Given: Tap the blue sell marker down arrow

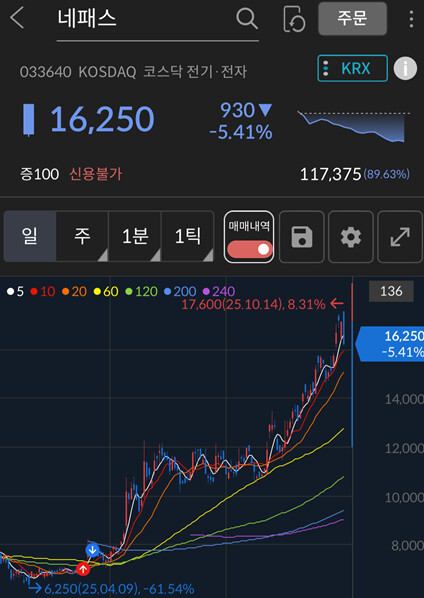Looking at the screenshot, I should click(92, 550).
